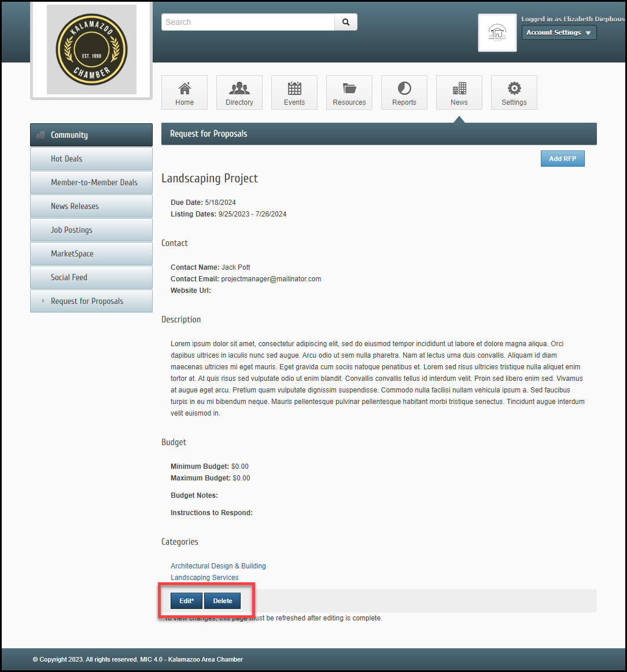The height and width of the screenshot is (672, 627).
Task: Go to News Releases
Action: tap(91, 206)
